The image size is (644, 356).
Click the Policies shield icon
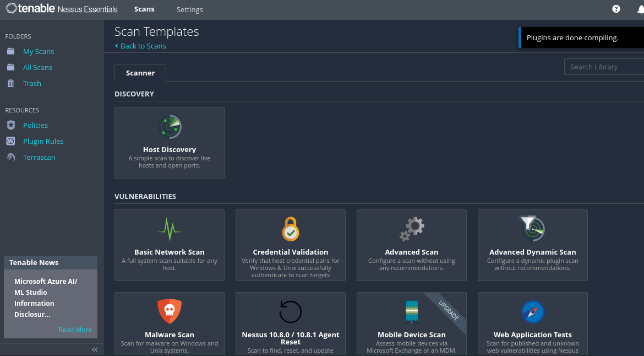(10, 125)
